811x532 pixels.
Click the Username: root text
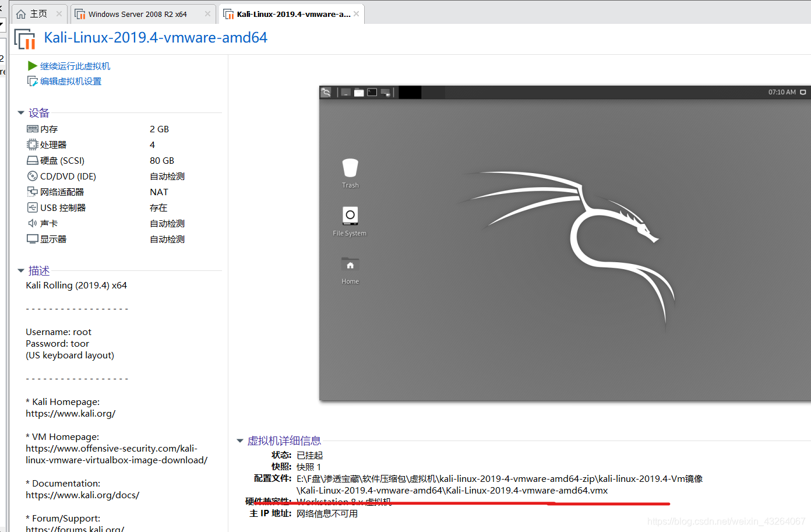click(58, 332)
